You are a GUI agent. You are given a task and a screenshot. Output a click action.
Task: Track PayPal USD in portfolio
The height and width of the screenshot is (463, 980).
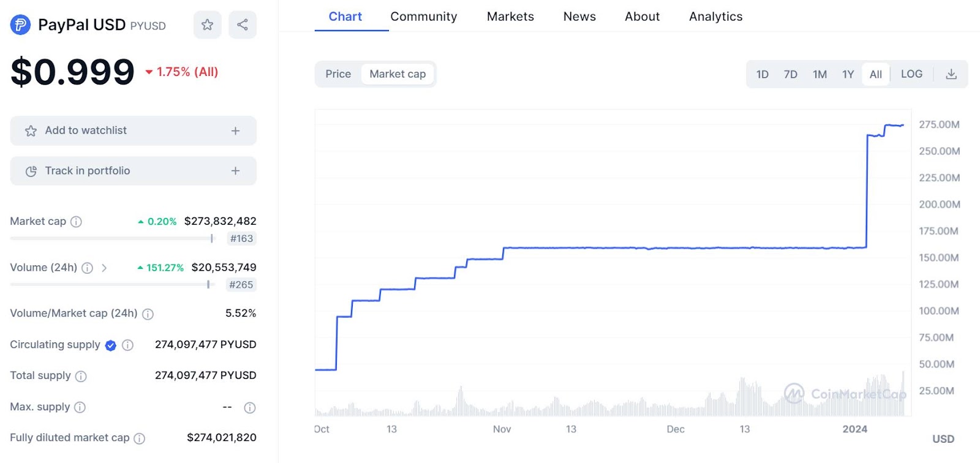(133, 171)
